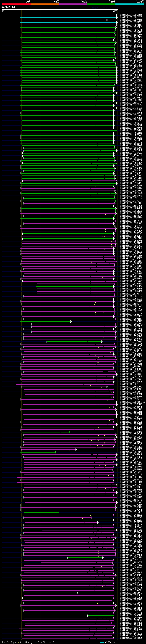
Task: Click label UniRef100_Q9LZI3
Action: [x=131, y=359]
